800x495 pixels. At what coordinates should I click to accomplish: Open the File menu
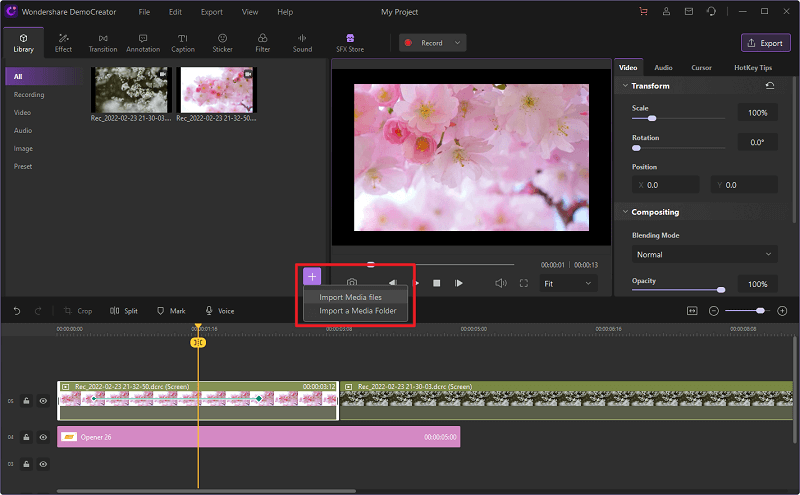pyautogui.click(x=144, y=12)
